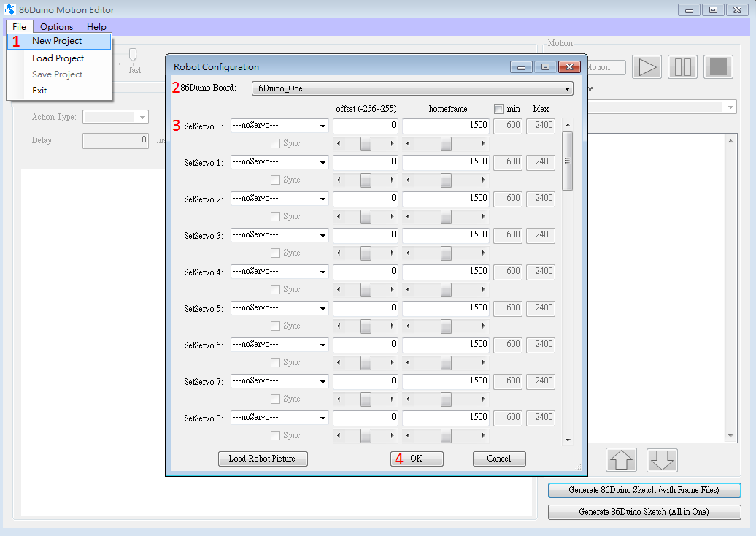
Task: Click servo list scrollbar up arrow
Action: pos(568,125)
